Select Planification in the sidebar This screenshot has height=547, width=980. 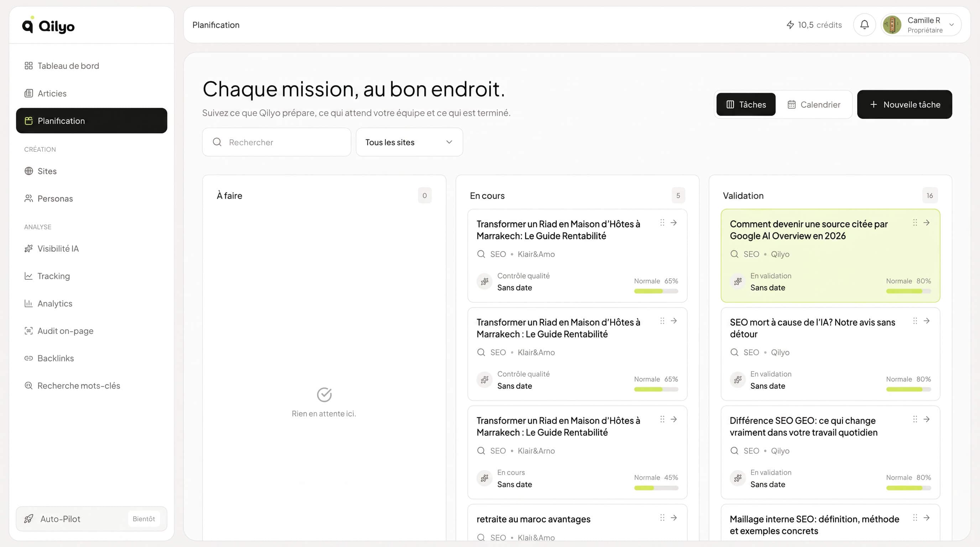[x=92, y=121]
